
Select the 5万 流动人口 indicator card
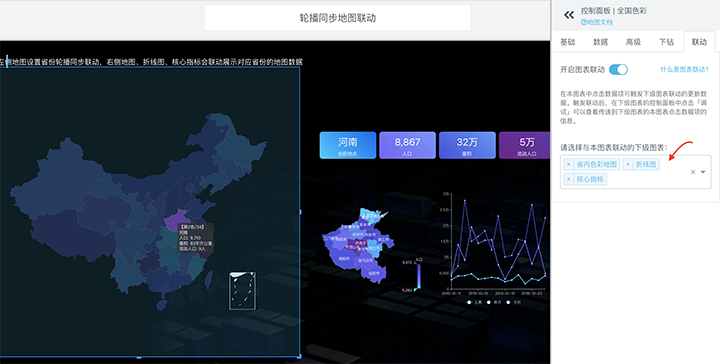524,146
